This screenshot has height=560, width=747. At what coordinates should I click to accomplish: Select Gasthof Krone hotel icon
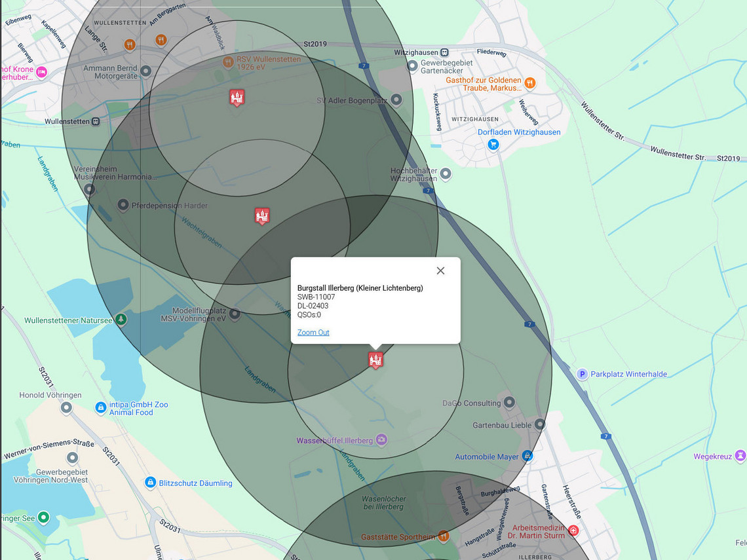coord(42,73)
